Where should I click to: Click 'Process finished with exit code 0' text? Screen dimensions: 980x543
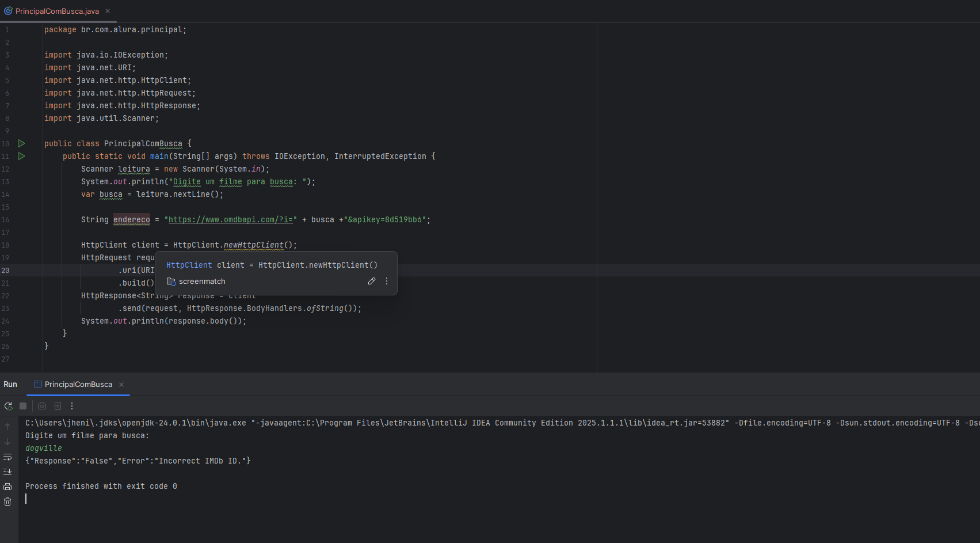click(x=101, y=486)
